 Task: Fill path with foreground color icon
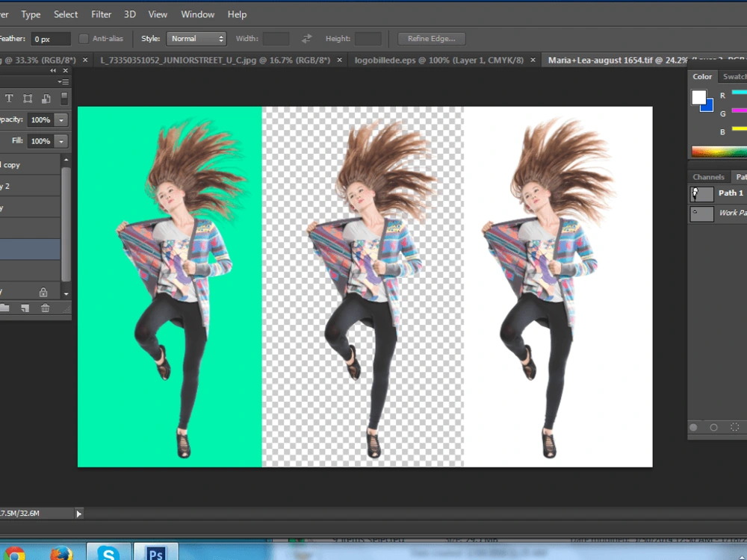click(694, 428)
